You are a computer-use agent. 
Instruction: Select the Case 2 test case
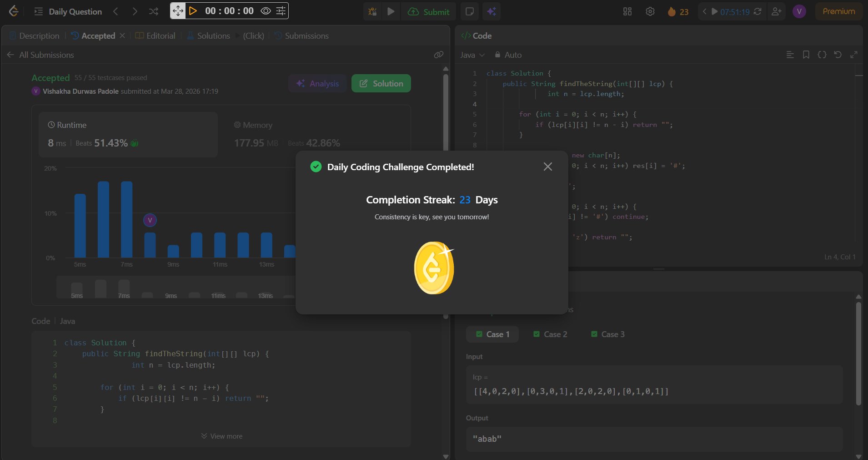(550, 334)
